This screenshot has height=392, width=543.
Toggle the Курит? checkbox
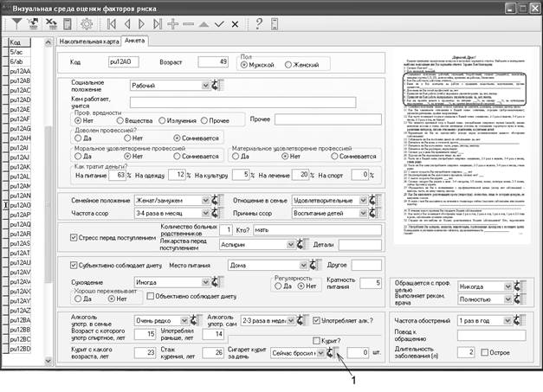tap(317, 342)
